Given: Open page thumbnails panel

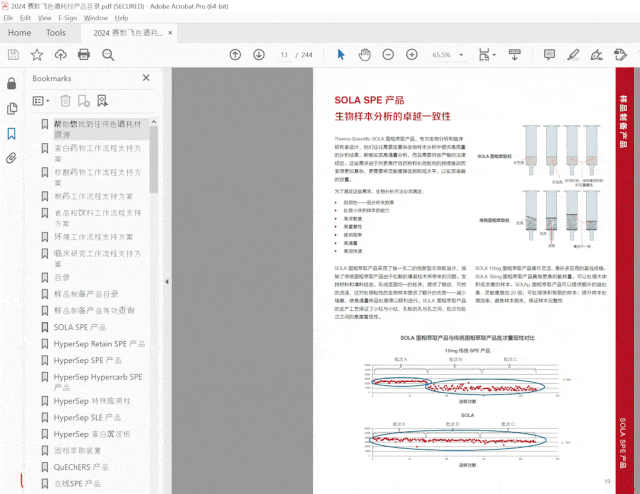Looking at the screenshot, I should coord(12,108).
